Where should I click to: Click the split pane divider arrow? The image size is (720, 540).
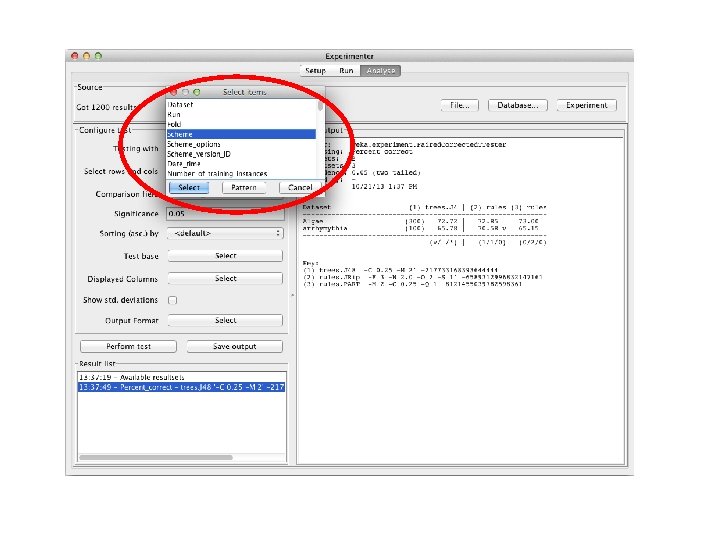[292, 295]
